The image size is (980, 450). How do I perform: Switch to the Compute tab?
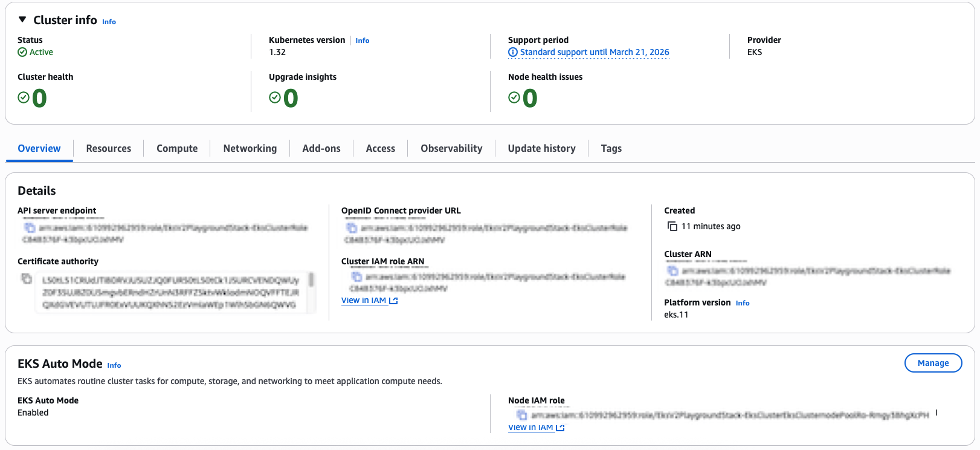click(177, 148)
